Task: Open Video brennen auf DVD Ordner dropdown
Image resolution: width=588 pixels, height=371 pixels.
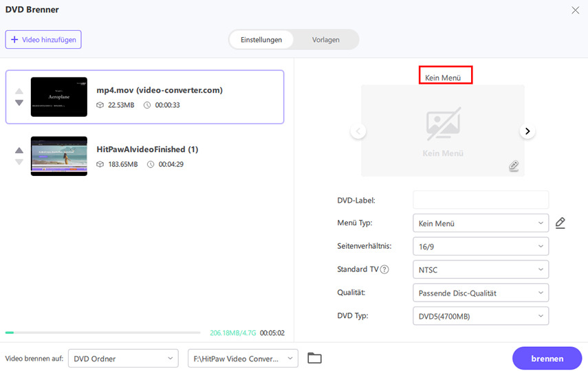Action: tap(123, 359)
